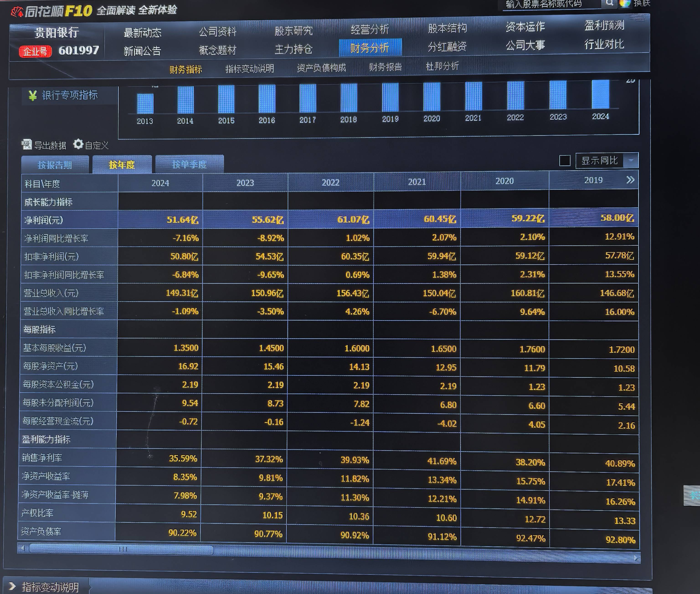Click stock code 601997
Viewport: 700px width, 594px height.
coord(79,51)
